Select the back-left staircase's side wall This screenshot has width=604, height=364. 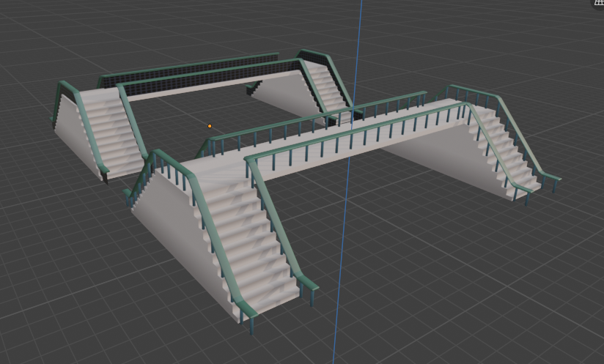click(77, 135)
